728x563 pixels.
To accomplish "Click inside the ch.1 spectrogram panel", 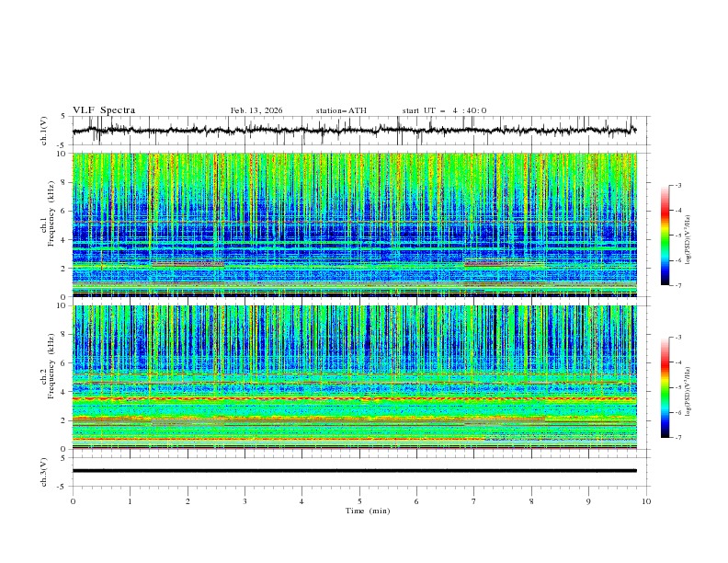I will coord(354,224).
